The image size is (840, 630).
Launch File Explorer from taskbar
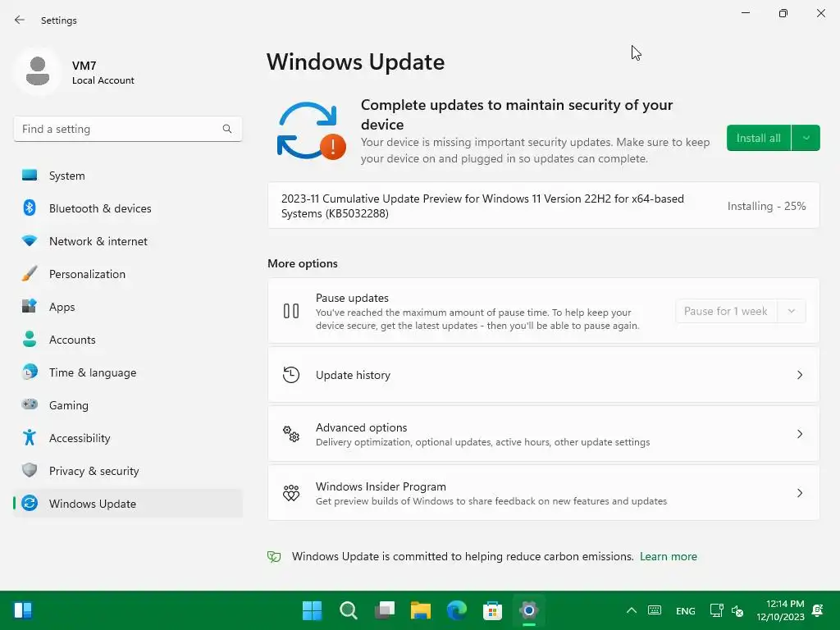(x=421, y=610)
